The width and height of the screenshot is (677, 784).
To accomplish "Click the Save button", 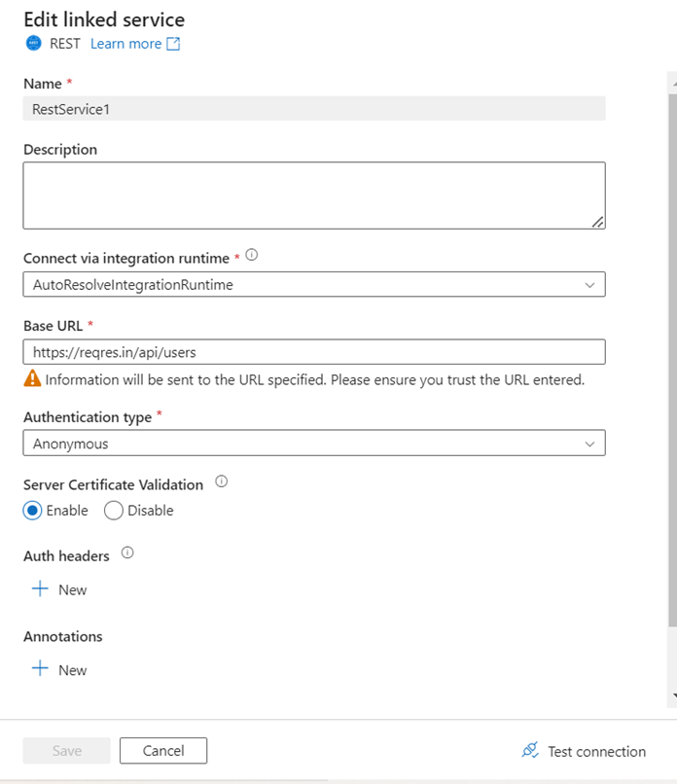I will (x=66, y=750).
